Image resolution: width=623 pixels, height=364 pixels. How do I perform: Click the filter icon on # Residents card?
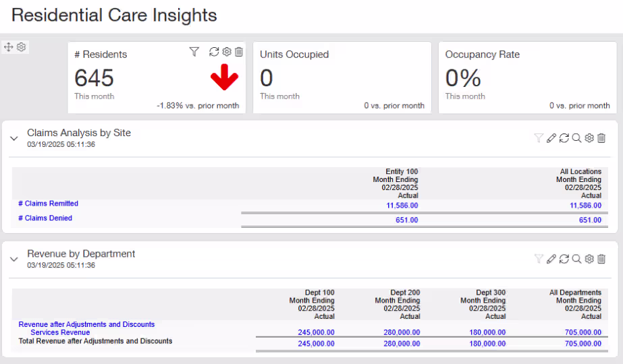point(194,52)
